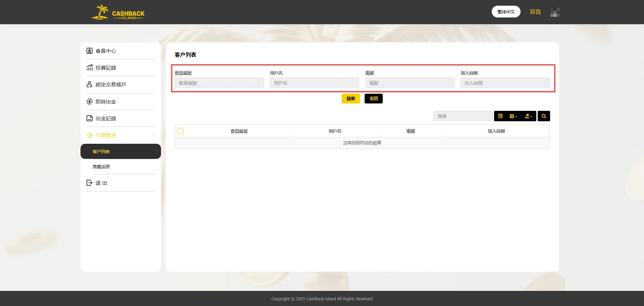Select the list view toolbar icon
This screenshot has width=644, height=306.
(x=501, y=116)
